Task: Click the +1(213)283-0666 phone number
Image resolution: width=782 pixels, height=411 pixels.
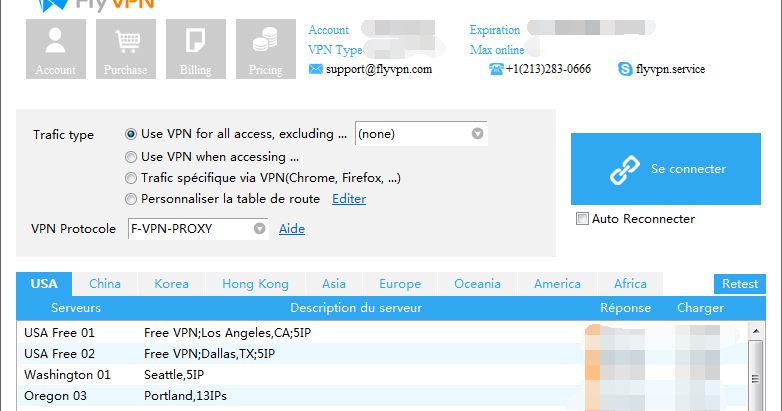Action: [548, 69]
